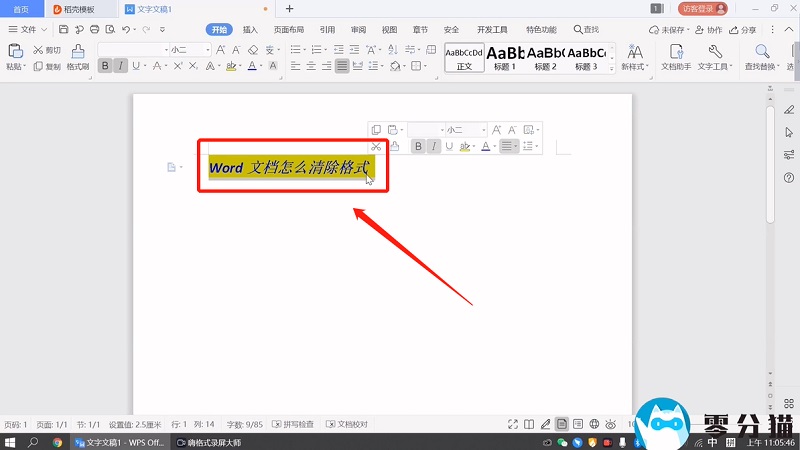The width and height of the screenshot is (800, 450).
Task: Toggle Underline in the floating mini toolbar
Action: click(449, 146)
